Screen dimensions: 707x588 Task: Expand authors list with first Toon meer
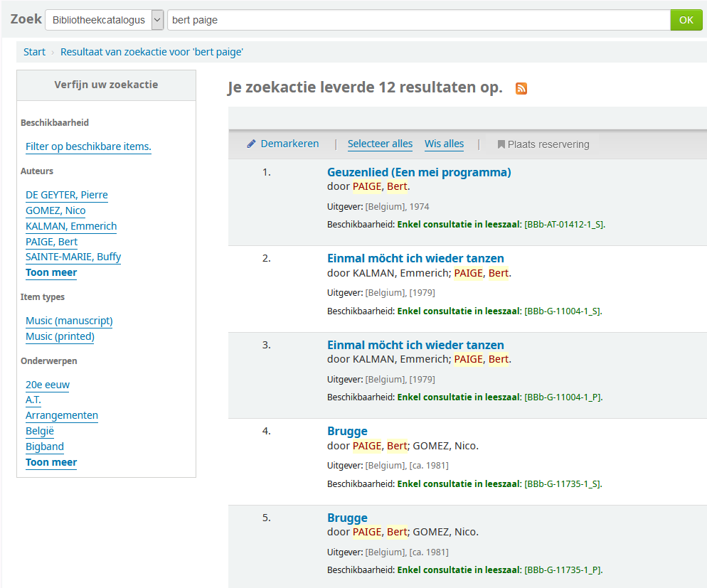click(51, 273)
